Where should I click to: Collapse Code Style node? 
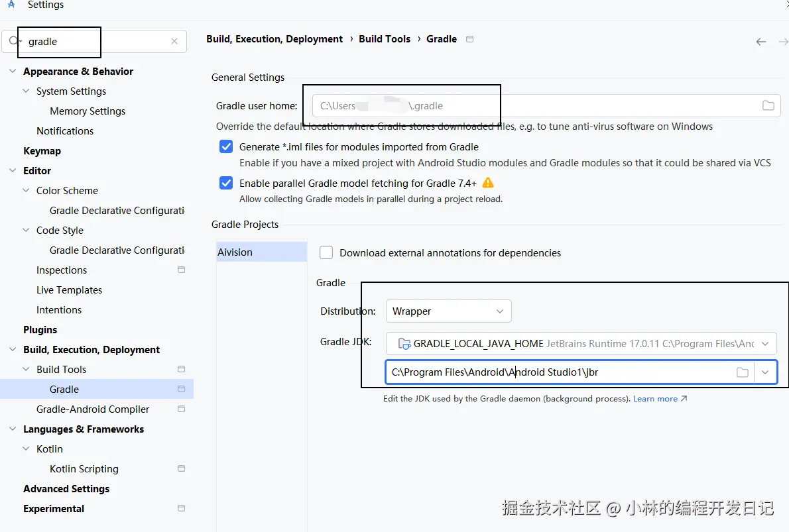click(26, 231)
